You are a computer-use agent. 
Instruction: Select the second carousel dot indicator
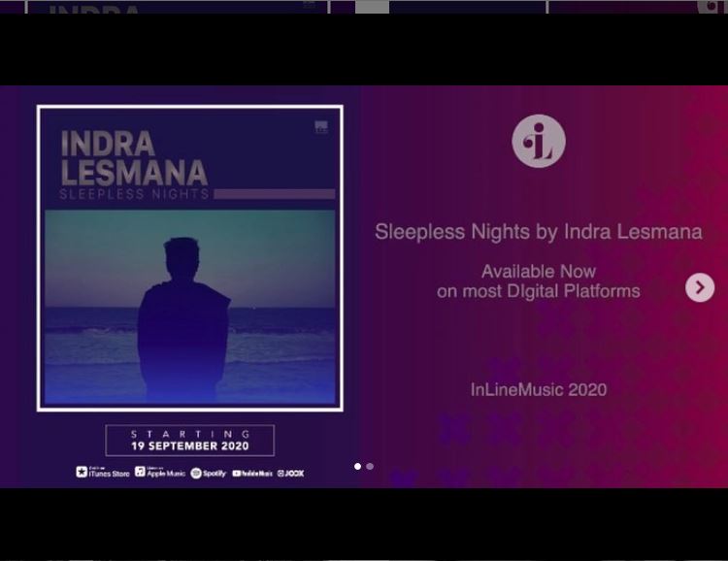pos(370,466)
